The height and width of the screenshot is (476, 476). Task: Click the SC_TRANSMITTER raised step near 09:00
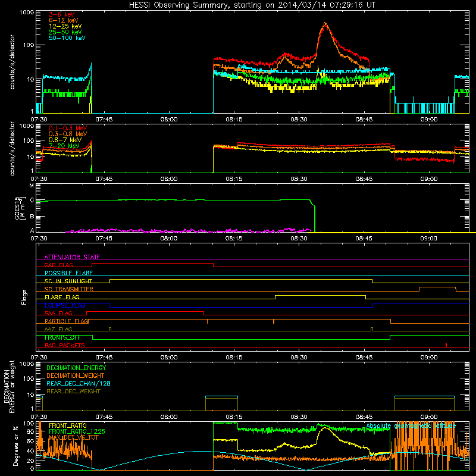pos(437,287)
